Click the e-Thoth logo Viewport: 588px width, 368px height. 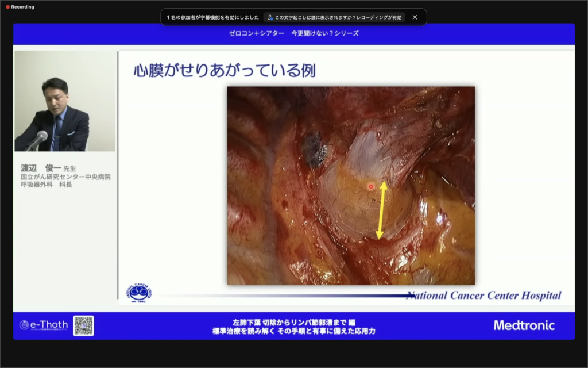point(44,325)
